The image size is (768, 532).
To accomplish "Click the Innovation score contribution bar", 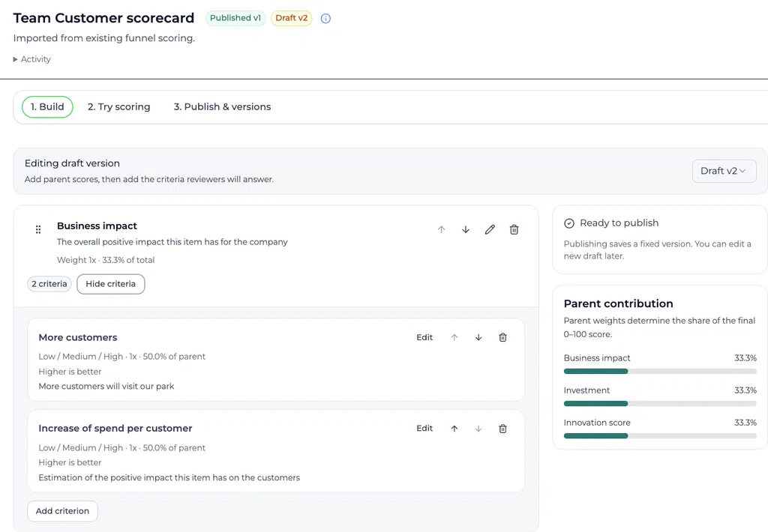I will tap(660, 436).
